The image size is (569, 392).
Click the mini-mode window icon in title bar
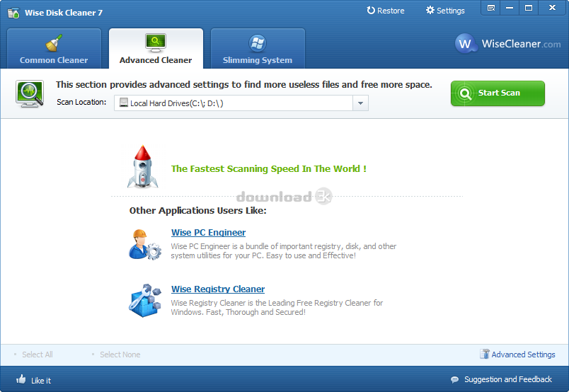[491, 8]
